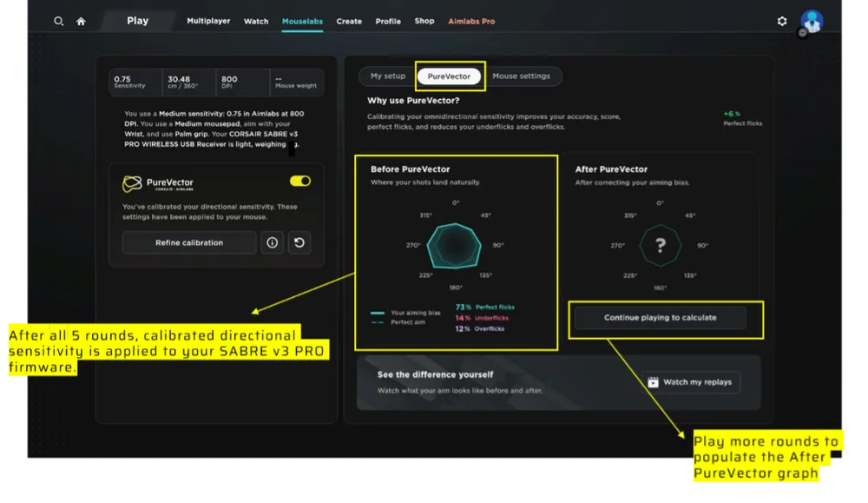Switch to the Mouse settings tab
The image size is (868, 503).
click(x=522, y=76)
